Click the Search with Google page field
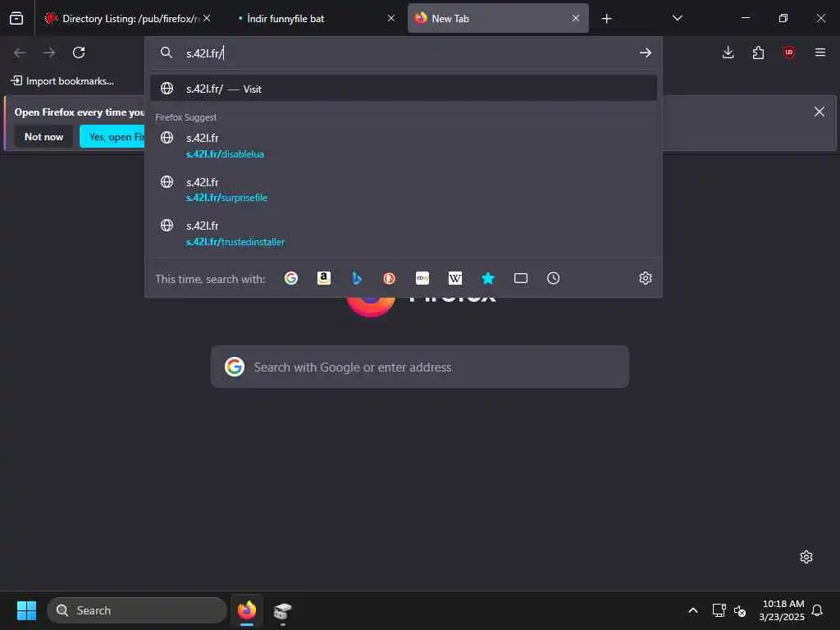This screenshot has width=840, height=630. point(419,367)
